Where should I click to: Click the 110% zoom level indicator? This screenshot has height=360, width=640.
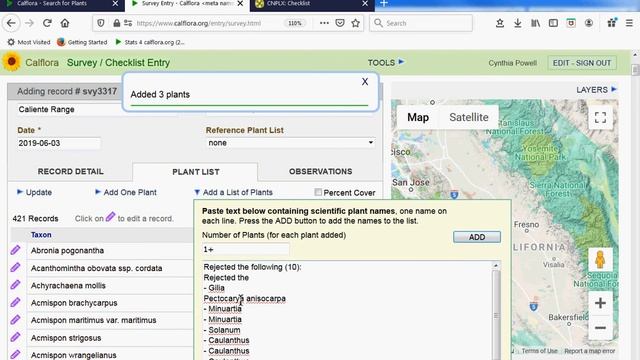(x=295, y=23)
